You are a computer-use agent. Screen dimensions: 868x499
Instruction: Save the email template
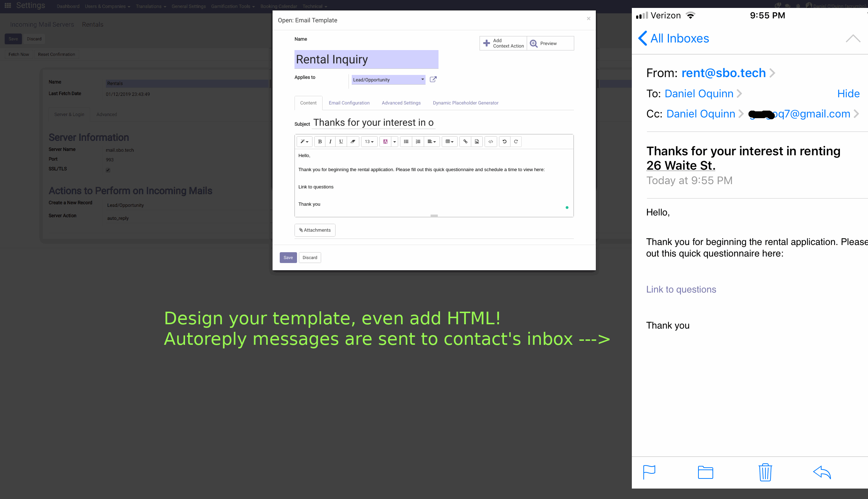point(288,258)
